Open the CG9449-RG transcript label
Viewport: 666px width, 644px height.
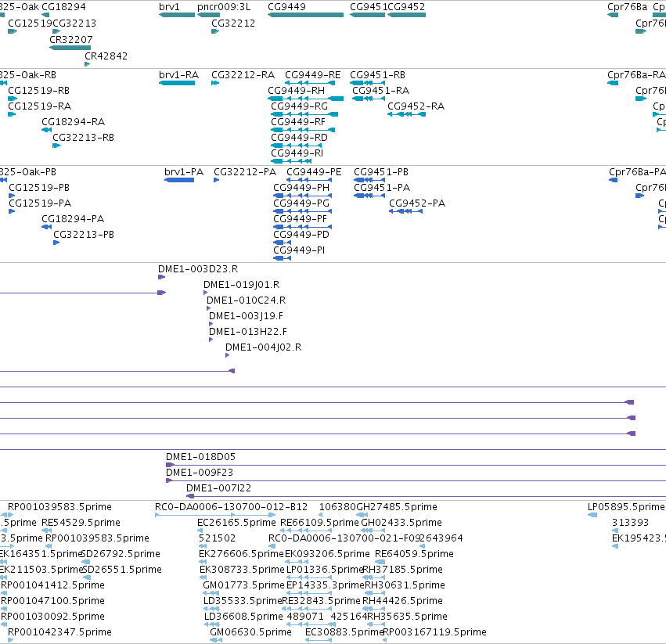click(x=300, y=106)
